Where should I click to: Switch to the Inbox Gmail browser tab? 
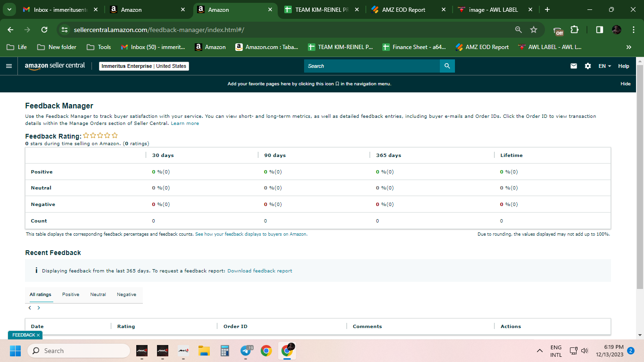coord(61,9)
